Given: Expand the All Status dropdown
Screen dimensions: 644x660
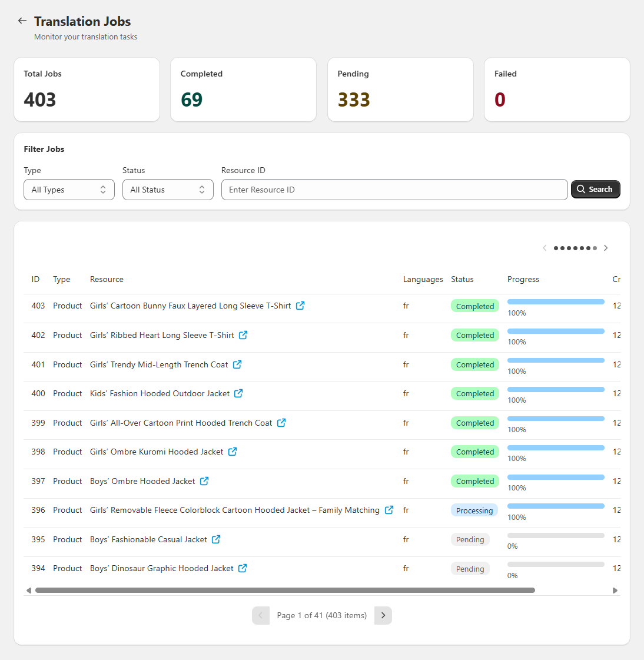Looking at the screenshot, I should [x=168, y=190].
